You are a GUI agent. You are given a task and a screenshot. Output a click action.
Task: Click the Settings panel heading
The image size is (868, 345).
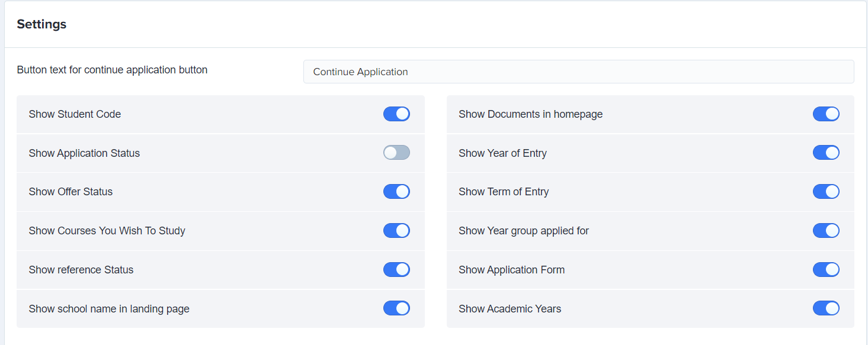[x=41, y=24]
